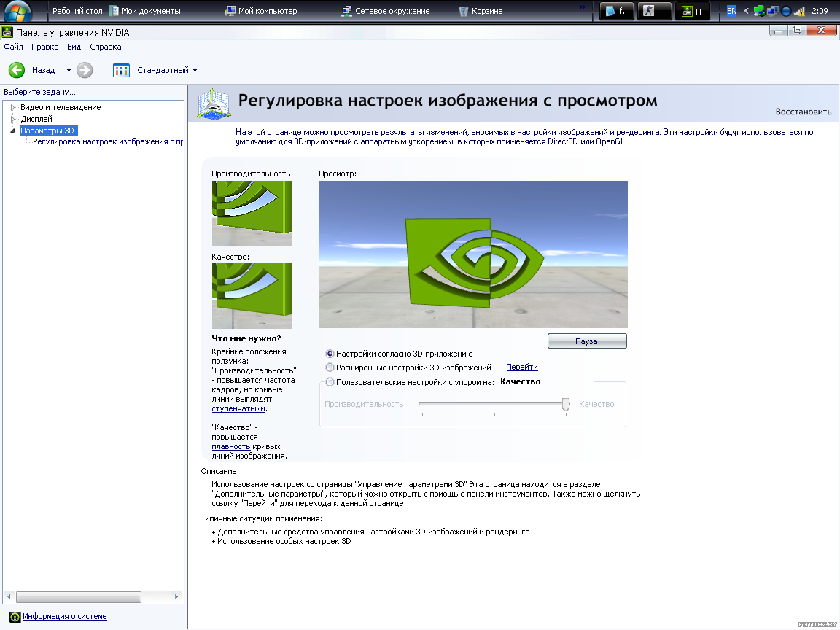The image size is (840, 630).
Task: Click the Качество preview thumbnail
Action: (252, 296)
